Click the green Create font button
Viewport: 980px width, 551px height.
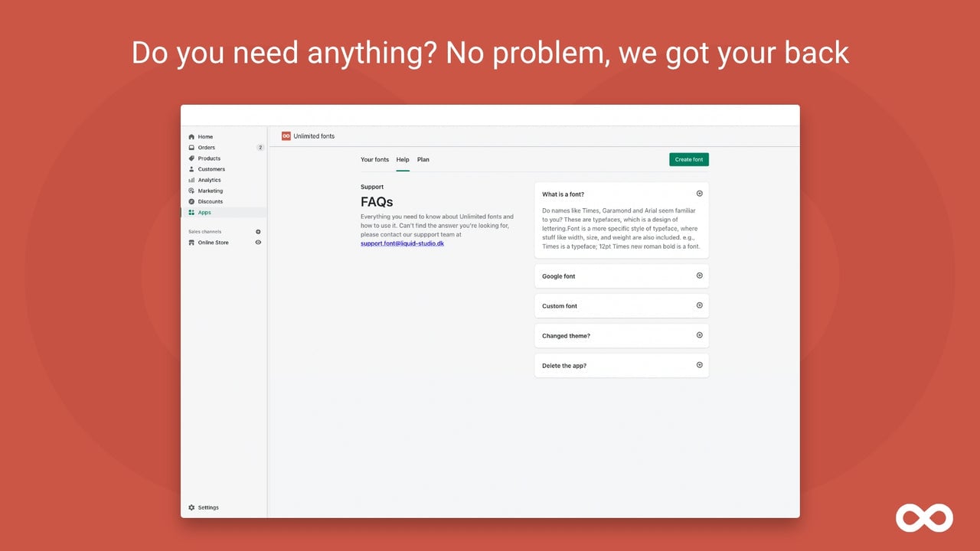689,160
